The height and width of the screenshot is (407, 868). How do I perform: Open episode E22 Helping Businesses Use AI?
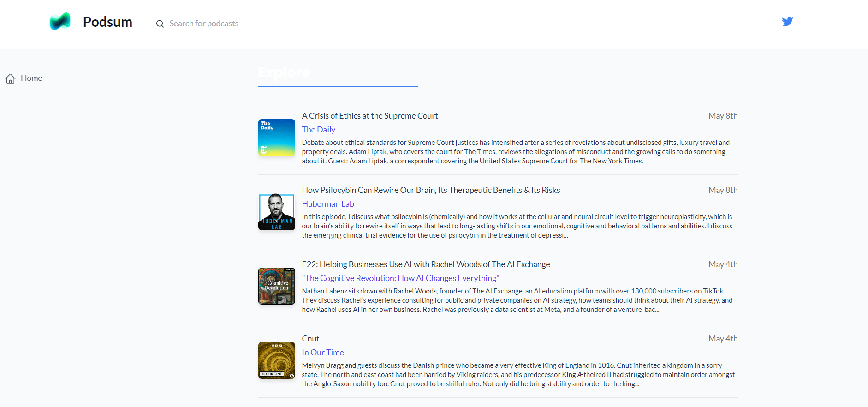click(426, 264)
